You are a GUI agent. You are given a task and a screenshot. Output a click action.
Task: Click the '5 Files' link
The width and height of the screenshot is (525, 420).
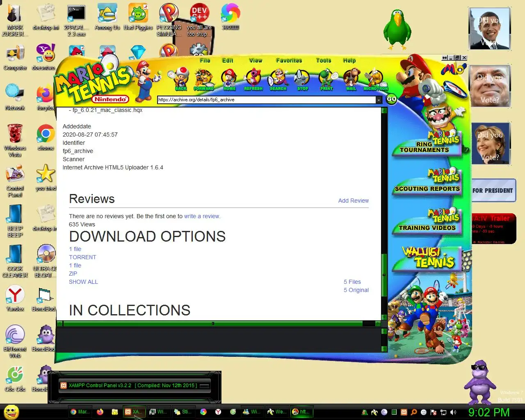point(352,282)
